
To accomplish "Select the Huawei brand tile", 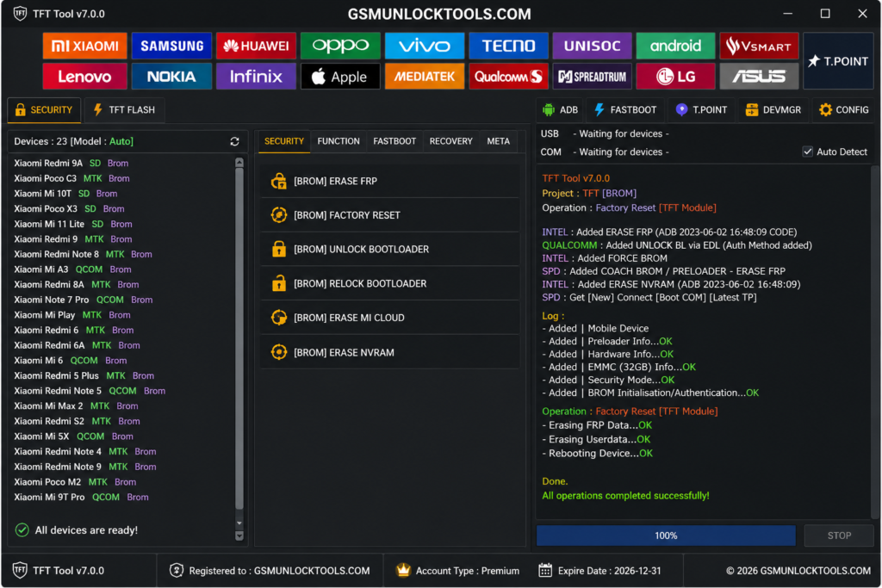I will pyautogui.click(x=256, y=46).
